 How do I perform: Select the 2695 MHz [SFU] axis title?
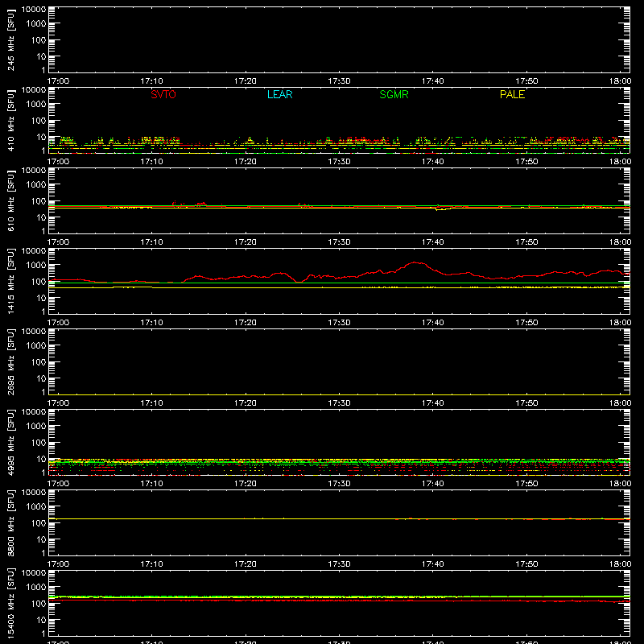(10, 361)
